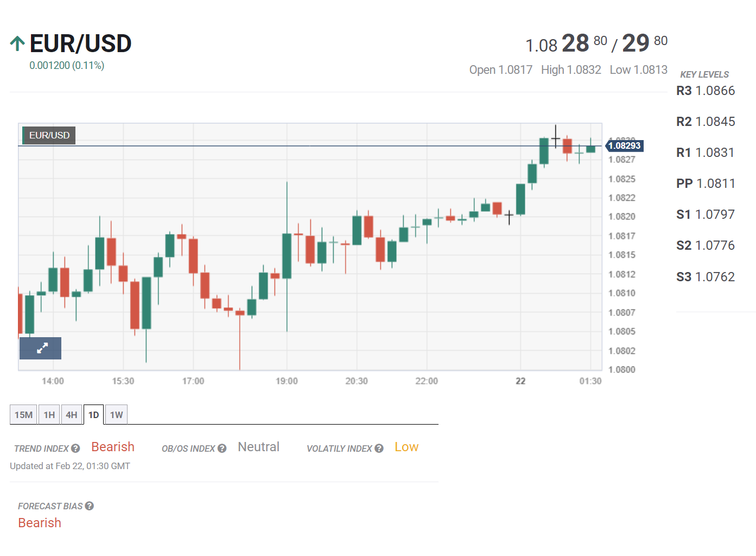Image resolution: width=756 pixels, height=556 pixels.
Task: Click the High 1.0832 value
Action: point(571,70)
